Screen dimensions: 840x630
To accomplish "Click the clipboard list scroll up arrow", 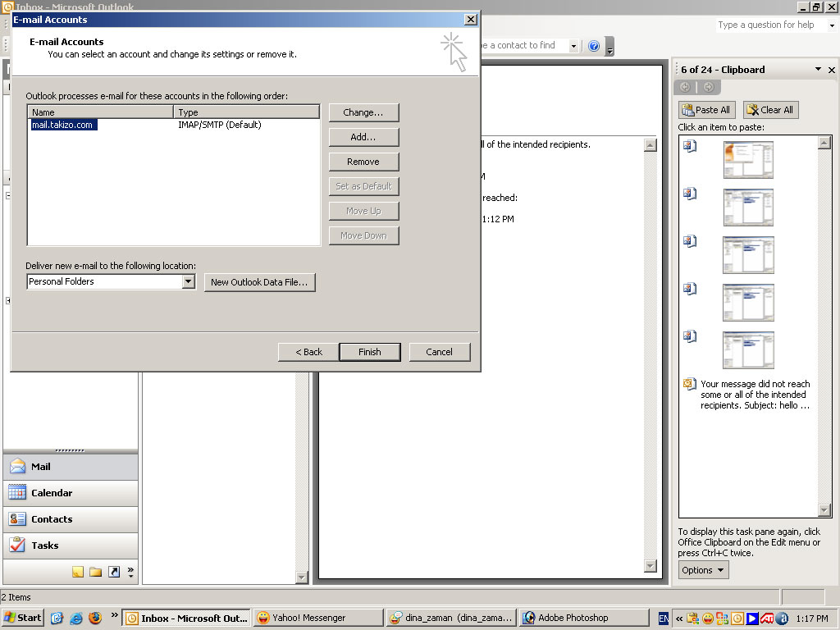I will pos(824,143).
